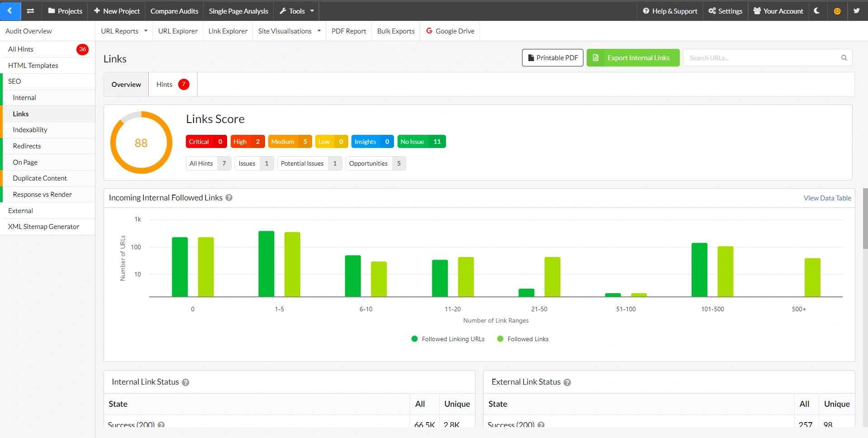Viewport: 868px width, 438px height.
Task: Open the Tools dropdown menu
Action: point(296,11)
